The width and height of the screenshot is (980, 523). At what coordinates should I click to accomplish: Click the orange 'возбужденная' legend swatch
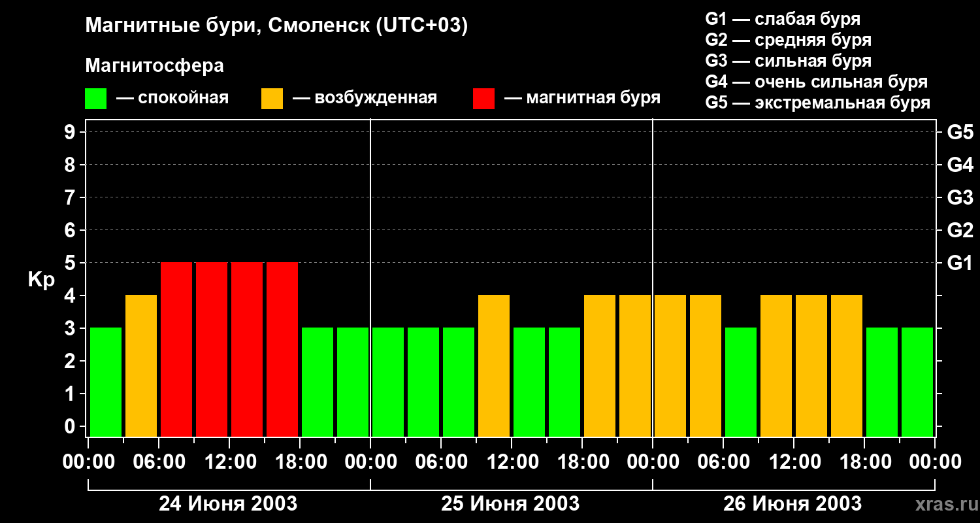[x=272, y=99]
